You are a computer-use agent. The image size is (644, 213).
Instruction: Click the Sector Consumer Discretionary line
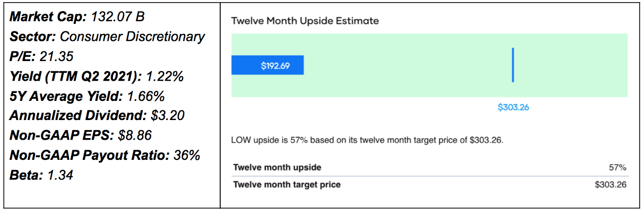coord(107,37)
